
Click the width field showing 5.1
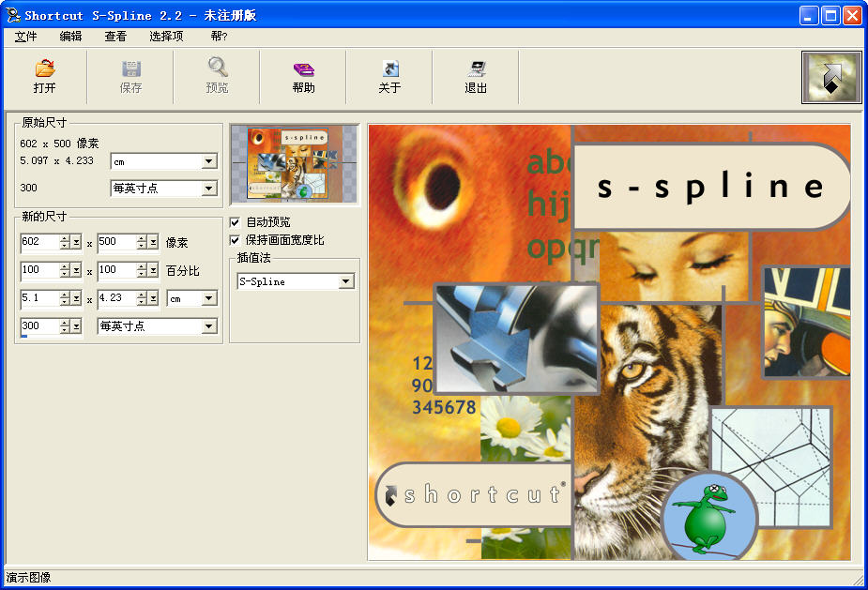tap(39, 298)
